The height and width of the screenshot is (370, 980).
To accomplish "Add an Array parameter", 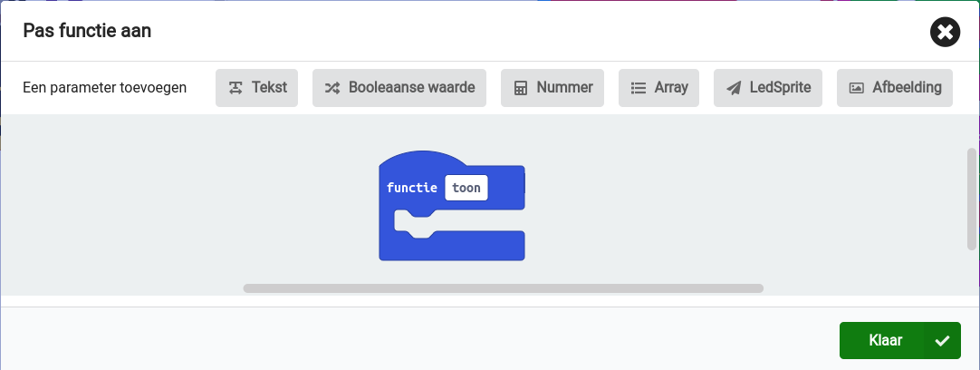I will pyautogui.click(x=659, y=88).
